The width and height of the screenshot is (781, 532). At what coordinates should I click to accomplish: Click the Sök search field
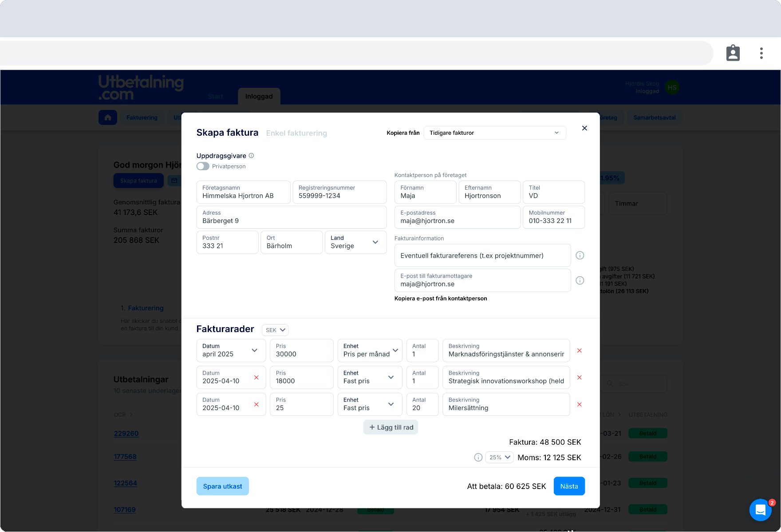tap(634, 384)
